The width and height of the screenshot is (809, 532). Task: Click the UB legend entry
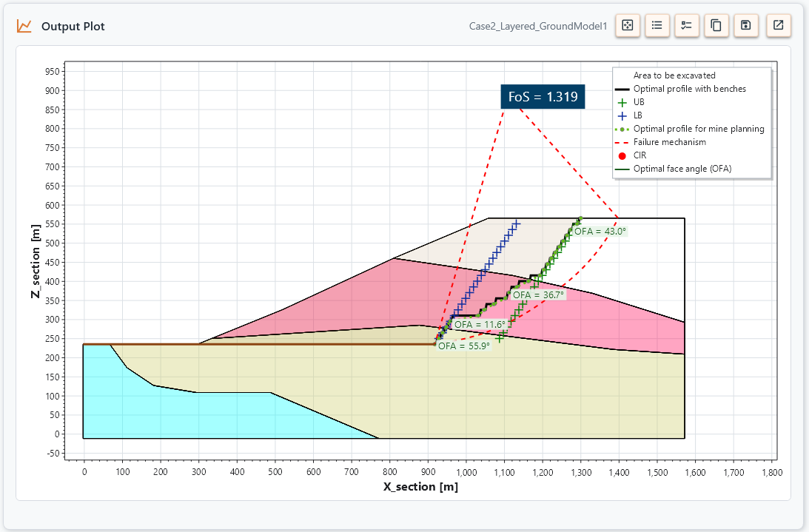tap(639, 102)
